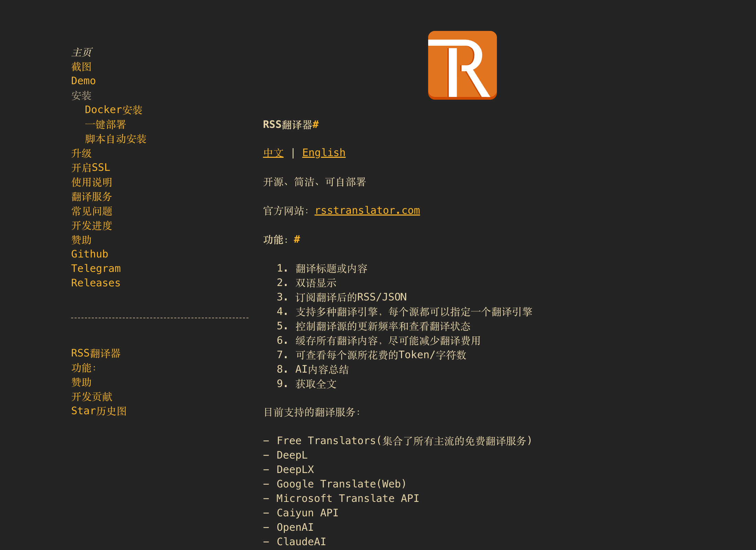
Task: Select the Caiyun API entry
Action: coord(308,513)
